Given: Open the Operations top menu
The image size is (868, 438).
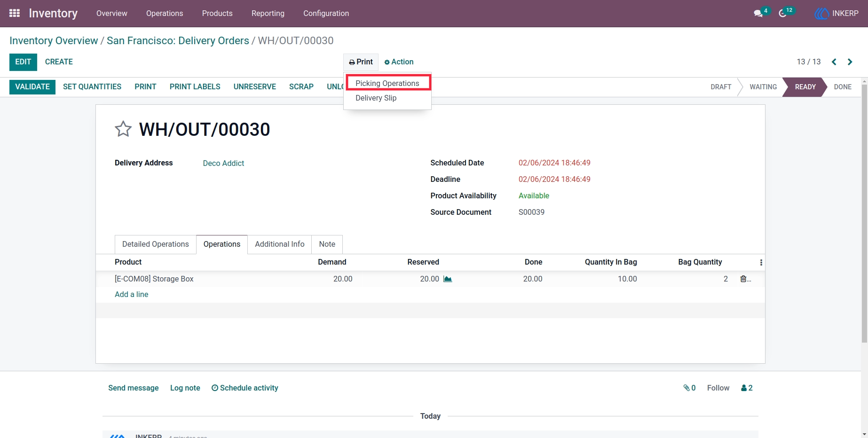Looking at the screenshot, I should click(165, 13).
